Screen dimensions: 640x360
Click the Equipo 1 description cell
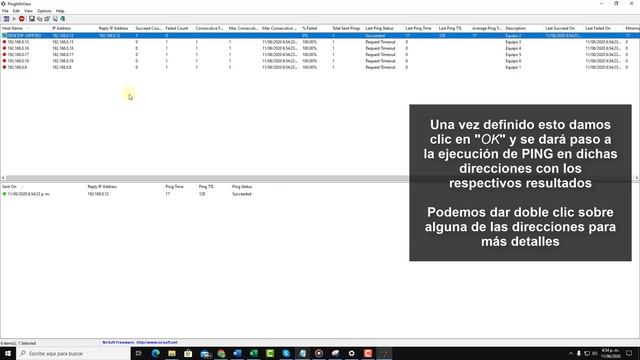point(513,67)
